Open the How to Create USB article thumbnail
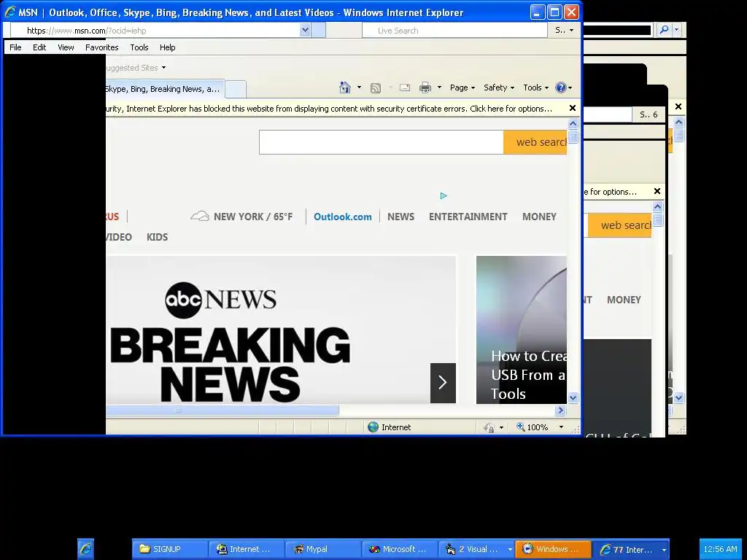 click(x=522, y=330)
